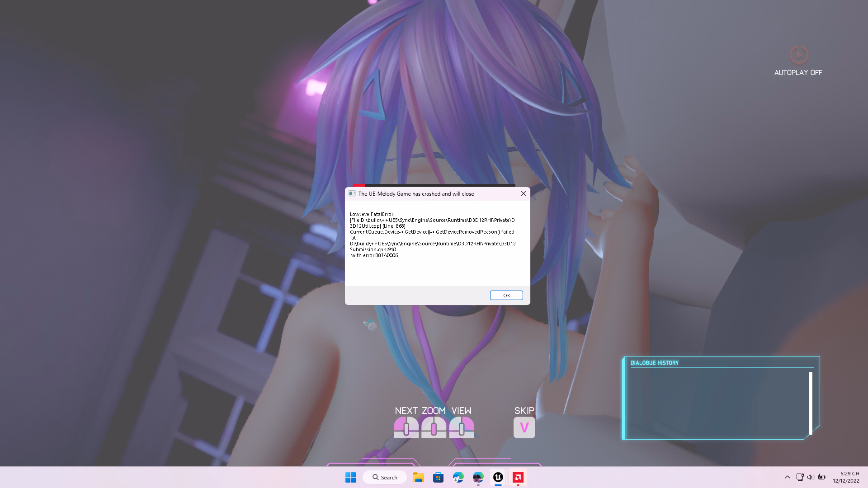Click the ZOOM mouse wheel icon
The width and height of the screenshot is (868, 488).
coord(434,427)
